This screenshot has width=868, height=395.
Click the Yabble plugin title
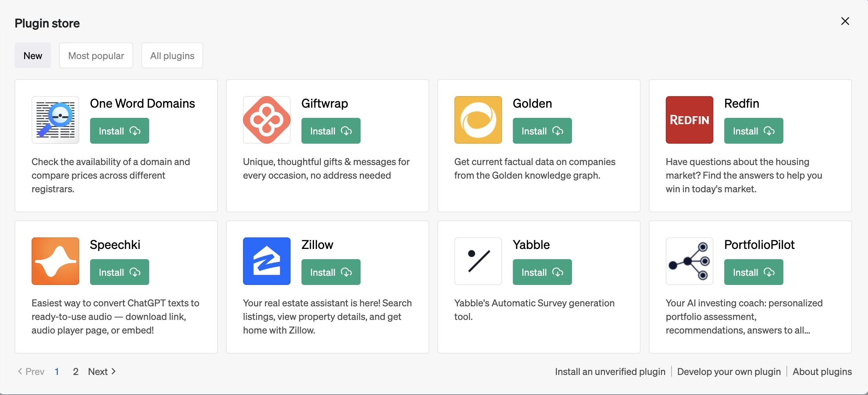point(531,245)
